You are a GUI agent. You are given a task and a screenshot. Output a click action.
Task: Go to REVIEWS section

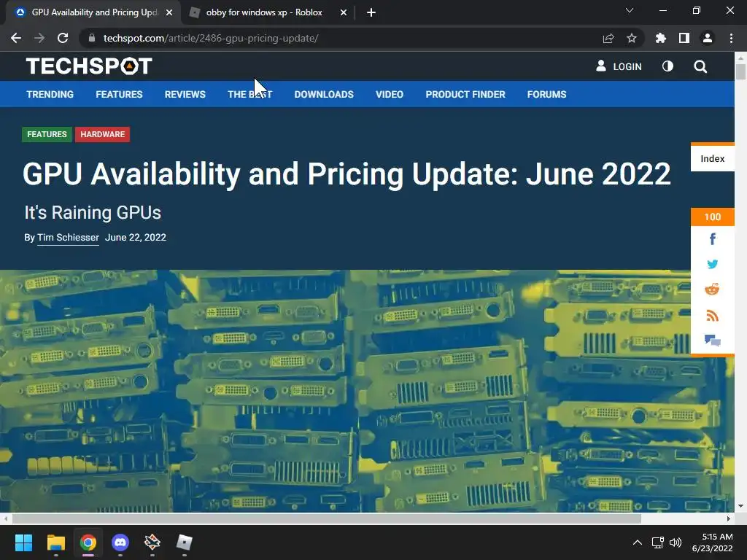point(185,94)
